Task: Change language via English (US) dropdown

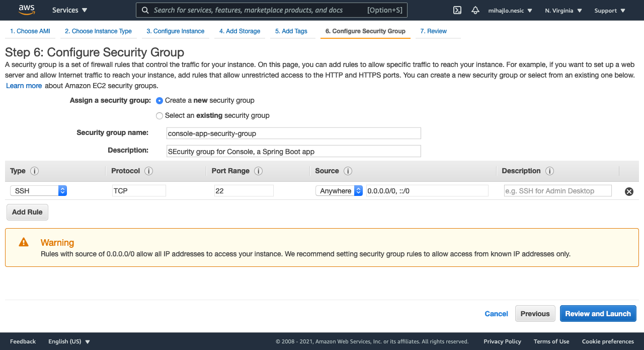Action: (69, 341)
